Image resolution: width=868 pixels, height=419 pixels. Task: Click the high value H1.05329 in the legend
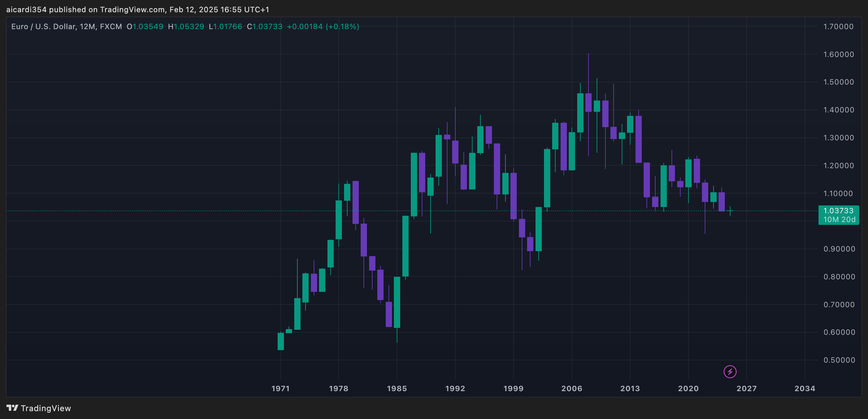point(186,27)
